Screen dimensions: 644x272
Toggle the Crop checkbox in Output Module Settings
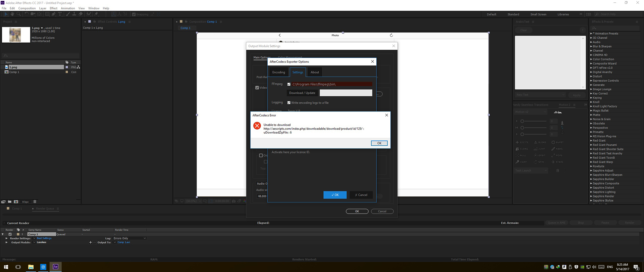(x=261, y=155)
